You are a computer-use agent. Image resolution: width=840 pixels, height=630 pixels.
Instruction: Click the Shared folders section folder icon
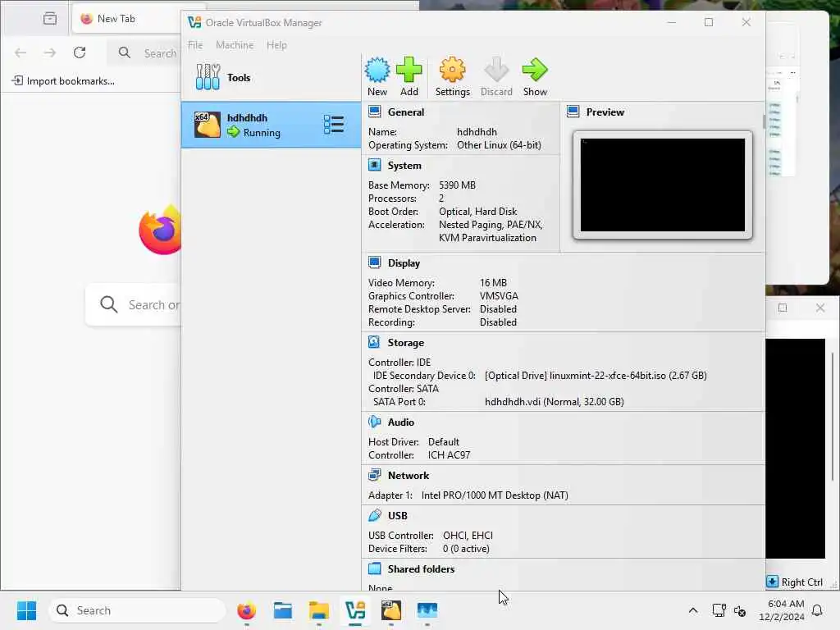click(374, 568)
